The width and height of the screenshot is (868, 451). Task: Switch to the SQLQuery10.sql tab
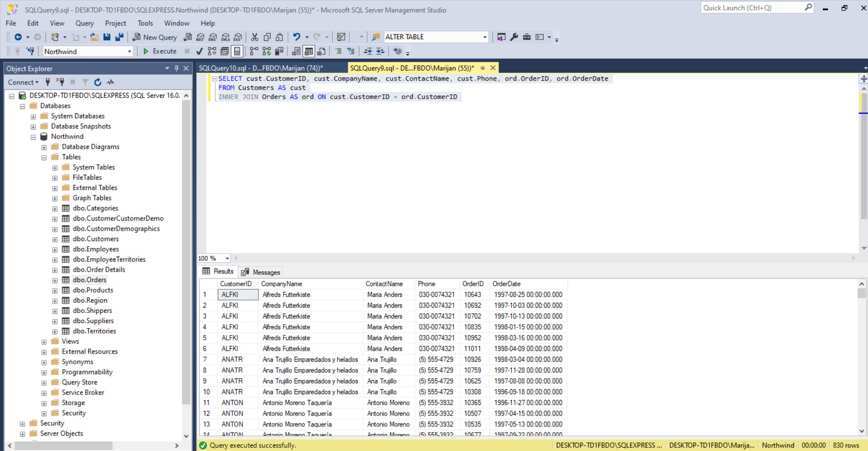point(261,68)
